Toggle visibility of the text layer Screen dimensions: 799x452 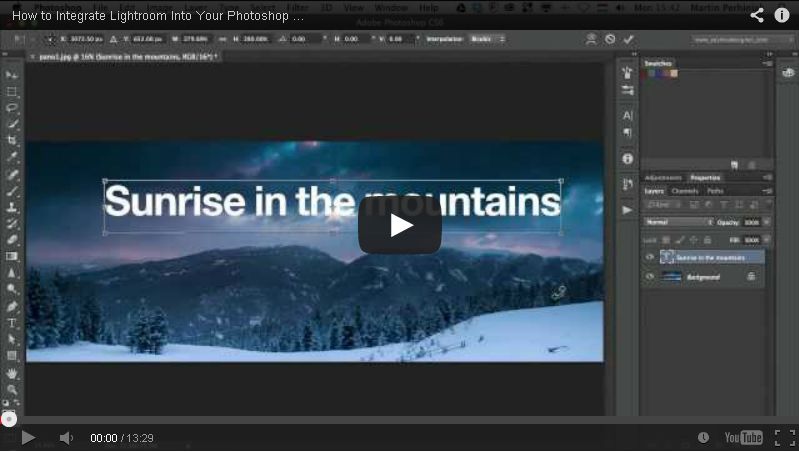(x=649, y=257)
